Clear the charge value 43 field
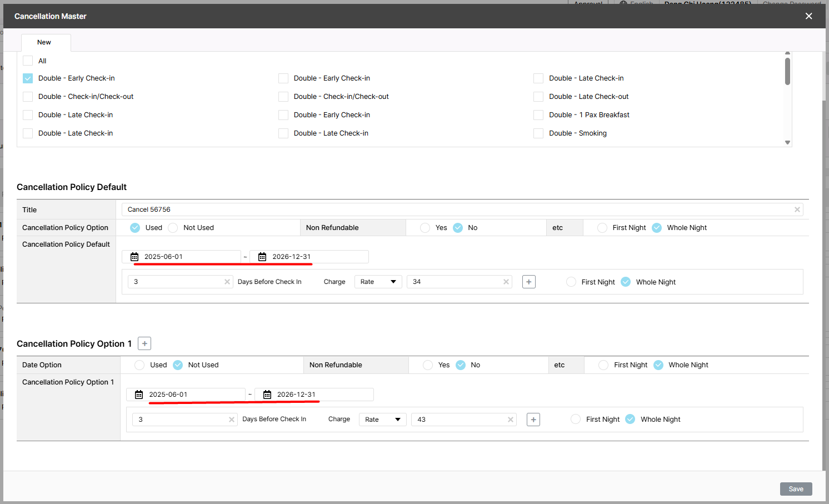 (511, 420)
